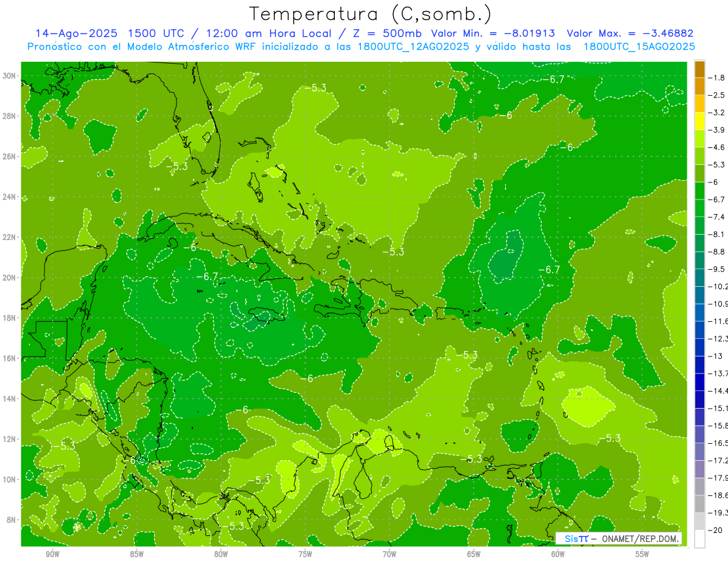Click the "18N" latitude axis label

tap(10, 318)
